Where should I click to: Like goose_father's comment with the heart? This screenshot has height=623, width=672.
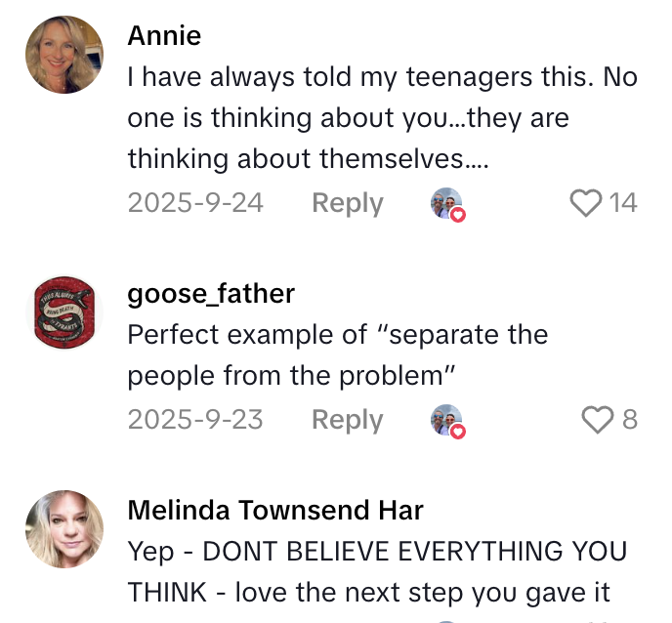point(596,419)
